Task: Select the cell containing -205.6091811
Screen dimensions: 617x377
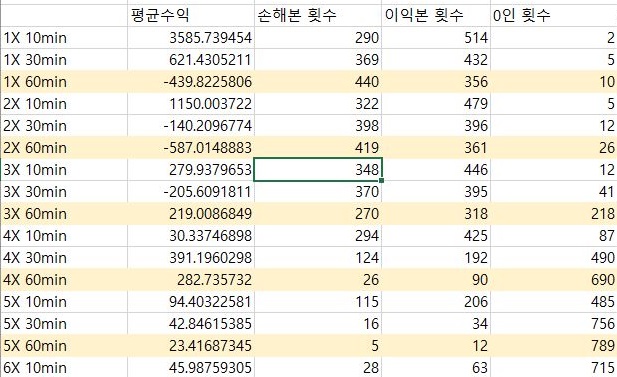Action: pos(191,192)
